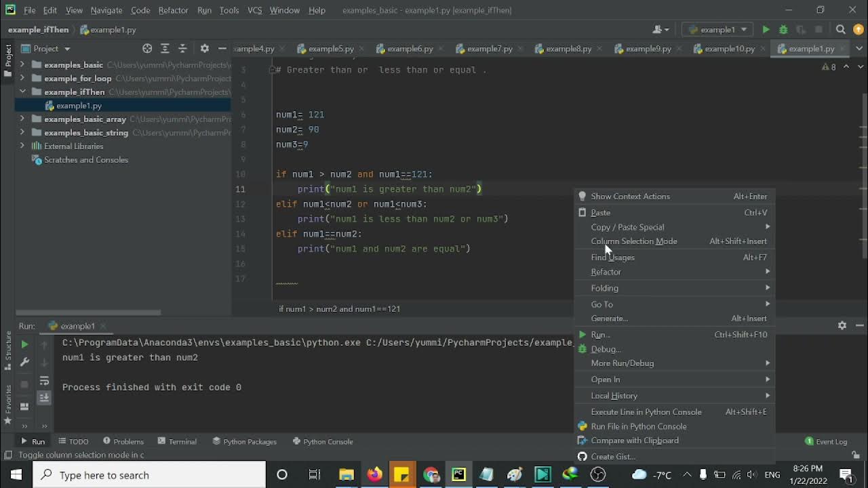Open Windows Task View
Viewport: 868px width, 488px height.
[x=314, y=474]
